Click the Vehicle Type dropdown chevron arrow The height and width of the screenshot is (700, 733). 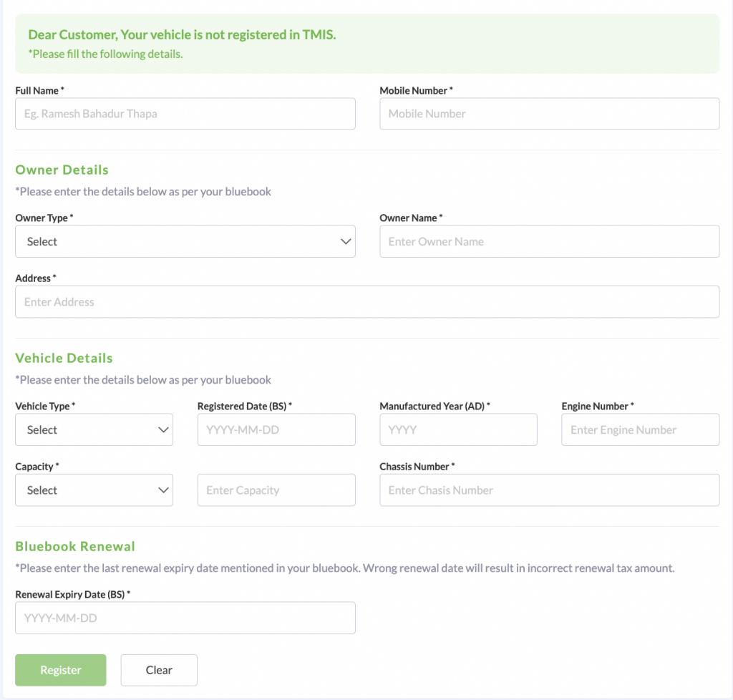click(x=162, y=430)
